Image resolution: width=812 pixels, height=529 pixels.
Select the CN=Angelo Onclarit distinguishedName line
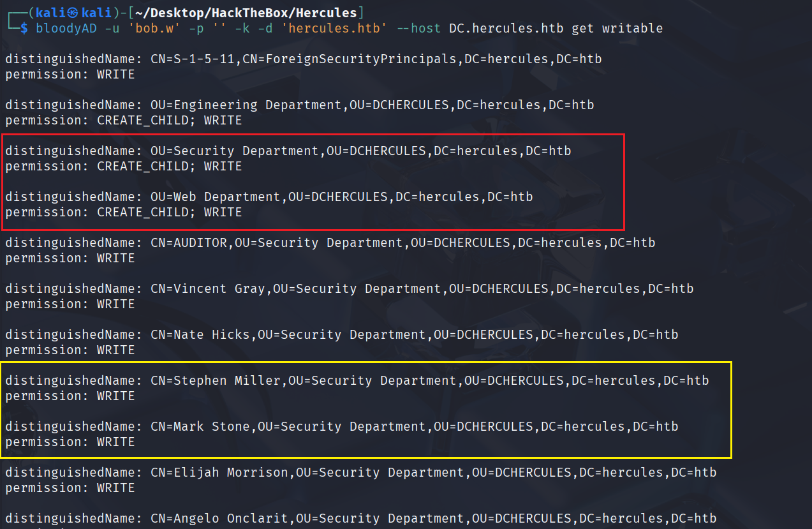pos(361,519)
